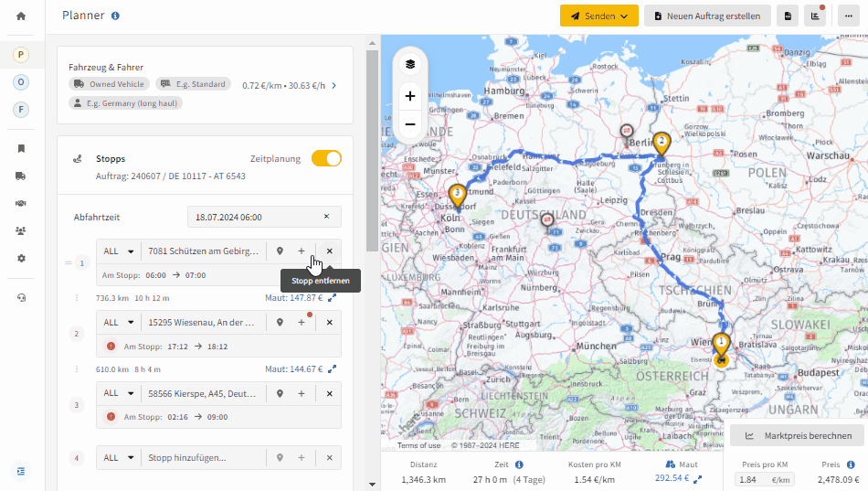868x491 pixels.
Task: Edit the Abfahrtszeit 18.07.2024 06:00 field
Action: [x=264, y=217]
